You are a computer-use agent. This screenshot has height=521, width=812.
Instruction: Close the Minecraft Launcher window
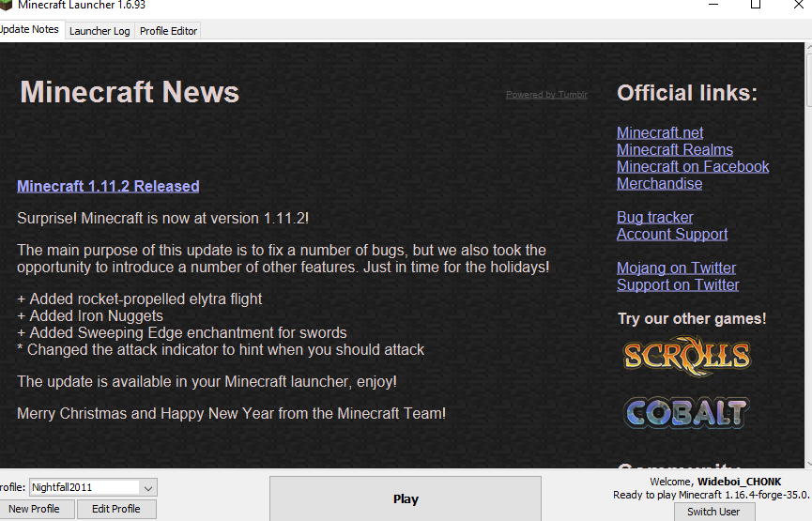tap(799, 5)
